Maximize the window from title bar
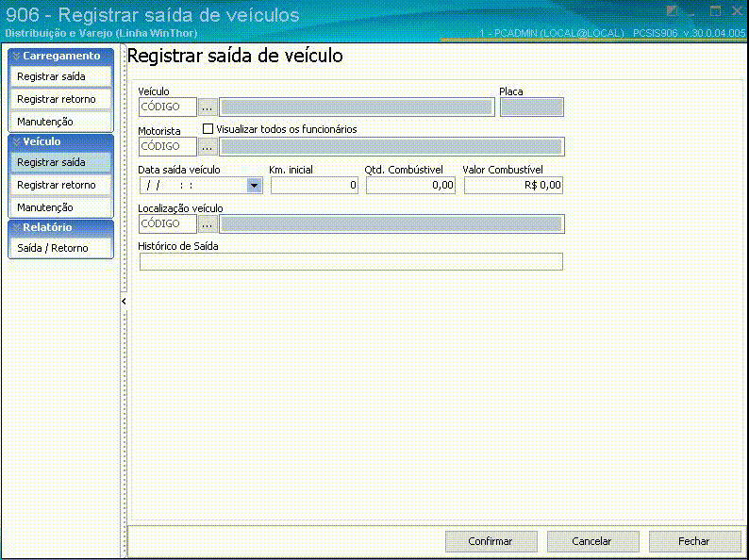Image resolution: width=749 pixels, height=560 pixels. point(715,12)
